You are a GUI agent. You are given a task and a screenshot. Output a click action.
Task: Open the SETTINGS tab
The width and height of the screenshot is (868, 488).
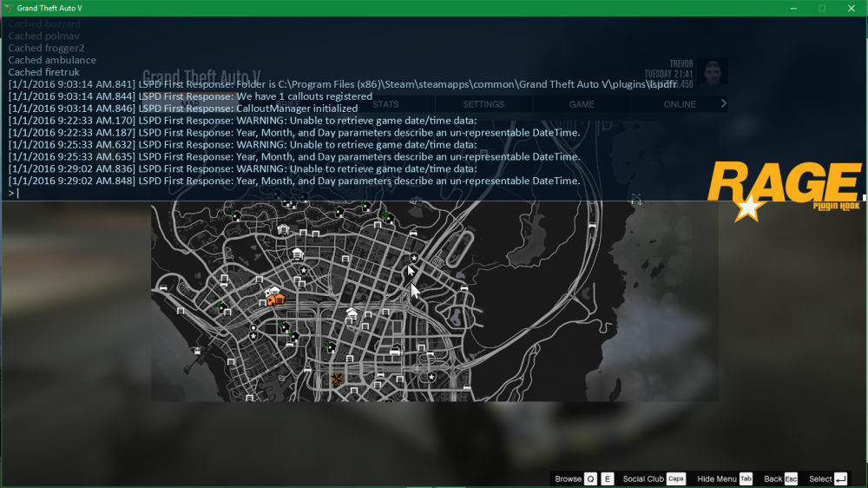[x=483, y=104]
